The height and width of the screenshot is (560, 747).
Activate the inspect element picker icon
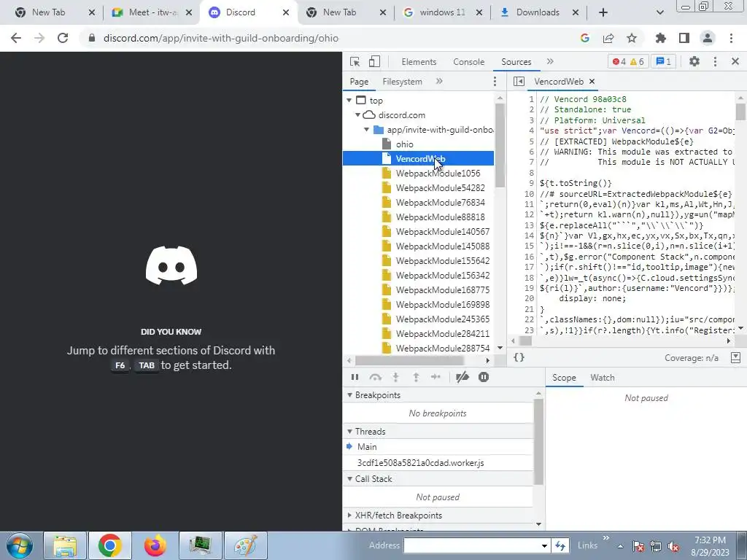[355, 62]
